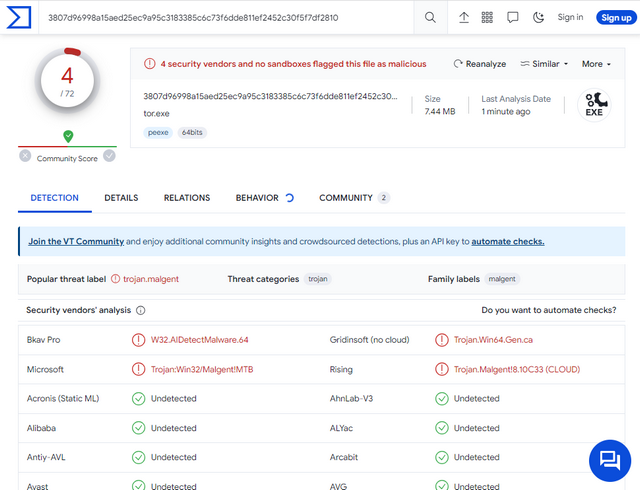The image size is (640, 490).
Task: Click Trojan.Malgent!8.10C33 (CLOUD) text
Action: (x=517, y=369)
